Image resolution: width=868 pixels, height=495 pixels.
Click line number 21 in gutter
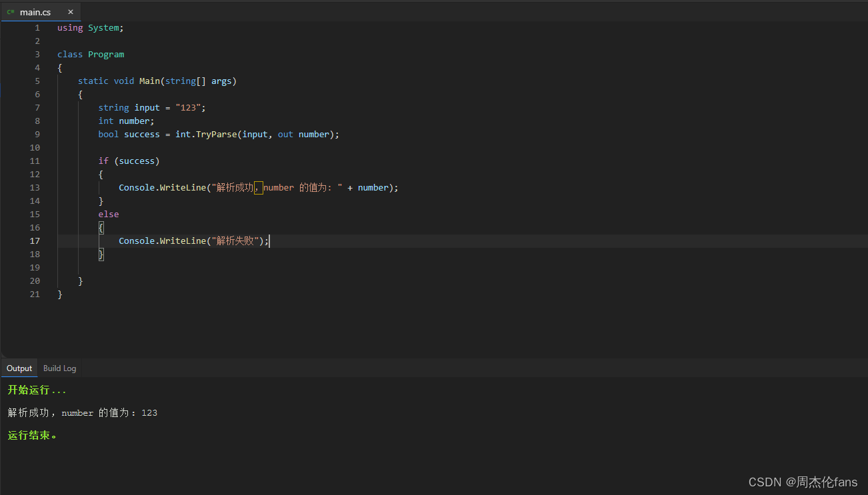(35, 294)
